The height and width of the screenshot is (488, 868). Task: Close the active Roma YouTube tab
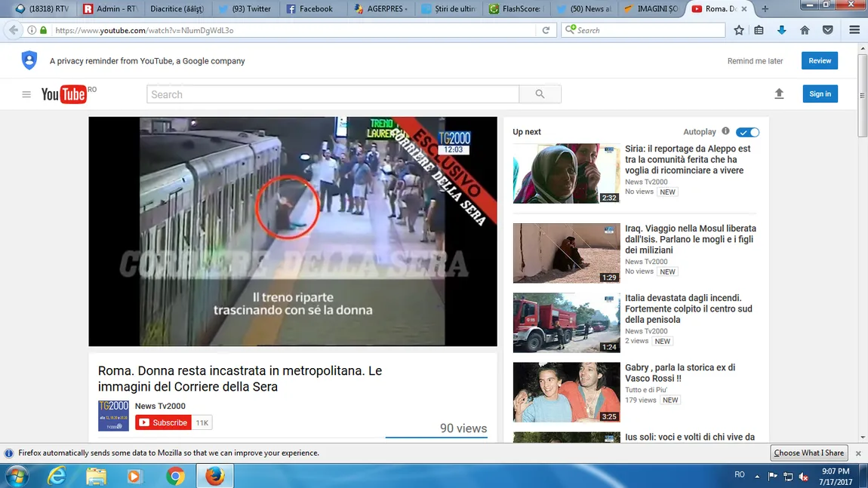coord(744,9)
